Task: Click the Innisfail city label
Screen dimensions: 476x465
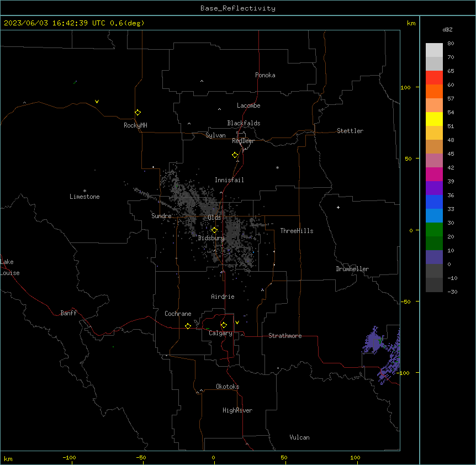Action: click(229, 180)
